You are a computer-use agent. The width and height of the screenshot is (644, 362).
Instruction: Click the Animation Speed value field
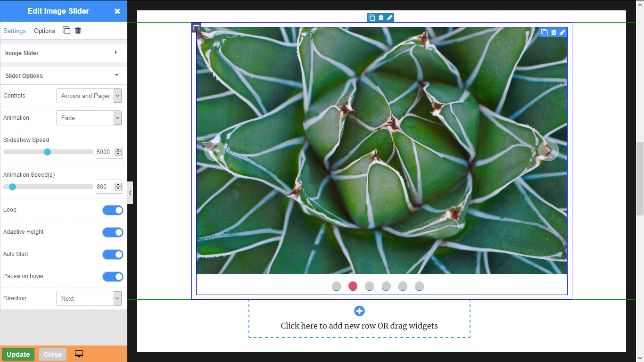click(x=105, y=187)
